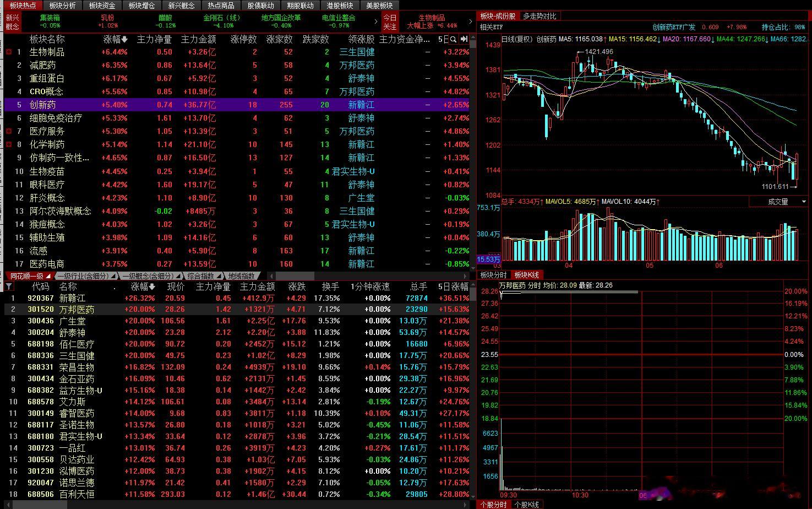Select the 阿尔茨海默概念 sector row
The height and width of the screenshot is (509, 812).
point(237,211)
